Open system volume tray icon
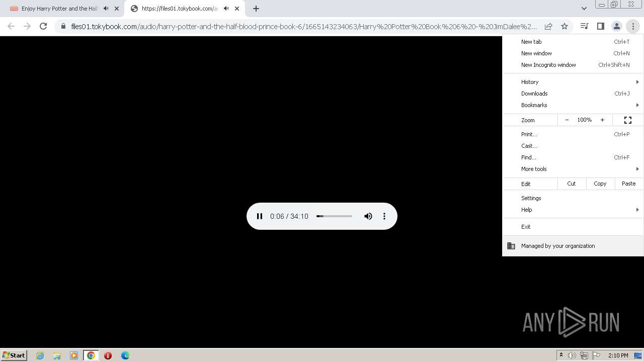This screenshot has width=644, height=362. [x=572, y=355]
